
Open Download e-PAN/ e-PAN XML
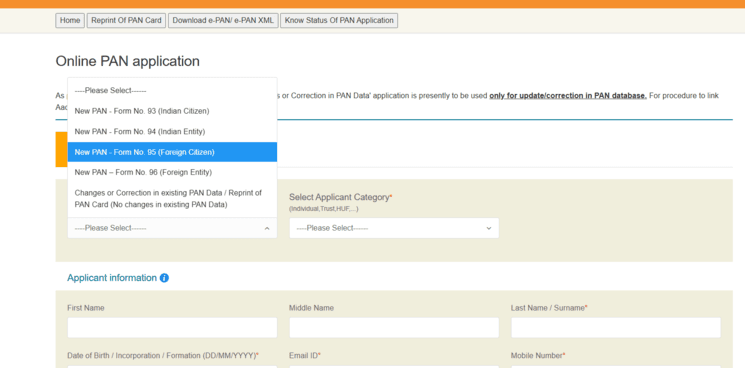(223, 21)
